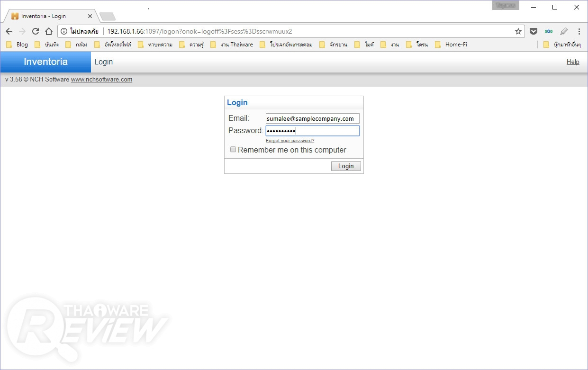Open the Help link
Image resolution: width=588 pixels, height=370 pixels.
tap(573, 62)
